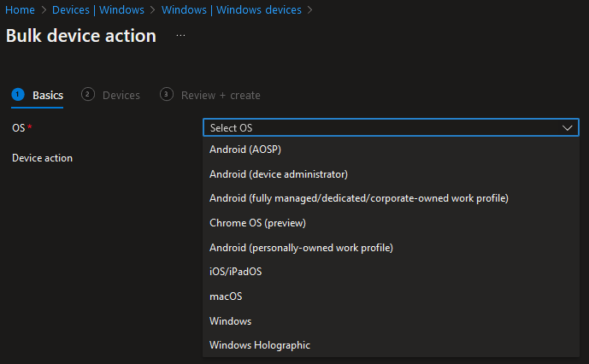This screenshot has width=589, height=364.
Task: Click the step 3 circle icon
Action: click(167, 94)
